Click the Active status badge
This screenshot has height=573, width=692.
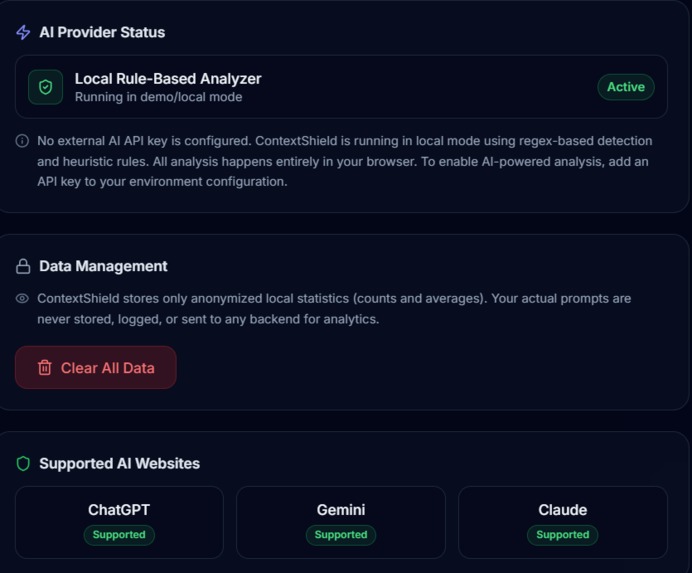click(x=625, y=87)
